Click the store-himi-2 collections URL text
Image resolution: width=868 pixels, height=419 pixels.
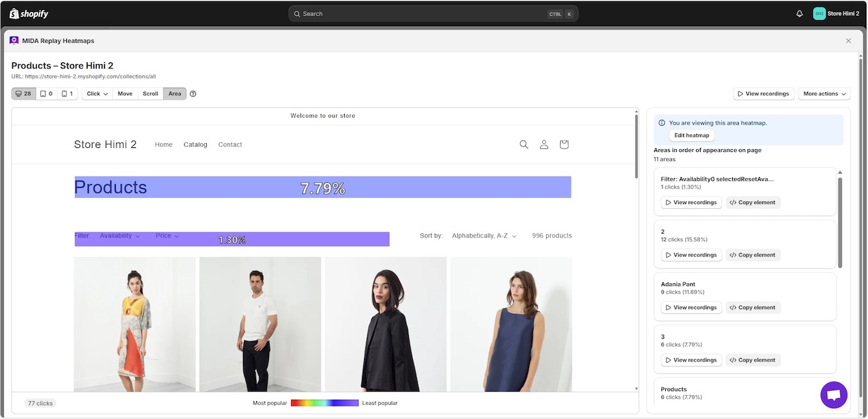click(x=84, y=76)
